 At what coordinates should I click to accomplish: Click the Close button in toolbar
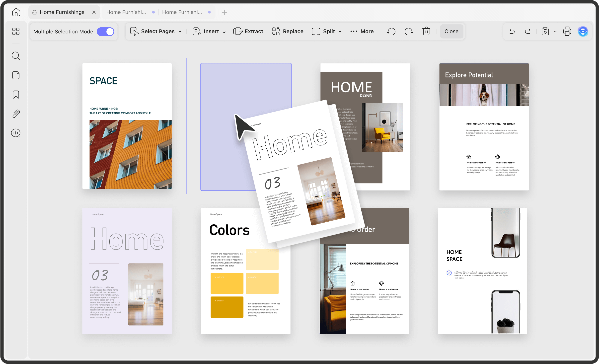(451, 31)
